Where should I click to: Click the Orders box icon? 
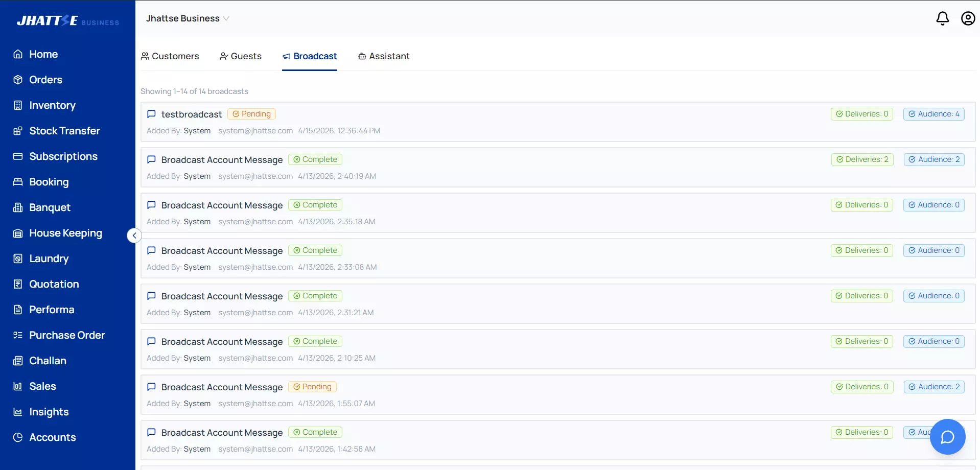coord(18,80)
